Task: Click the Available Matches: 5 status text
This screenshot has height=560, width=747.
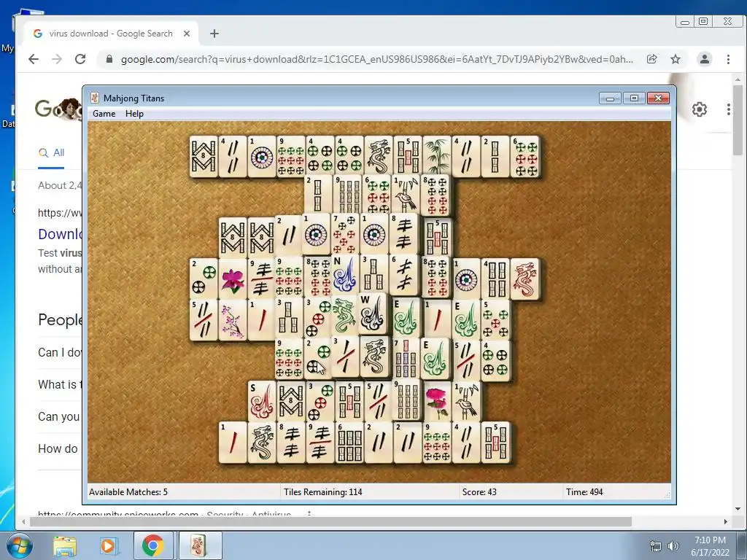Action: click(128, 492)
